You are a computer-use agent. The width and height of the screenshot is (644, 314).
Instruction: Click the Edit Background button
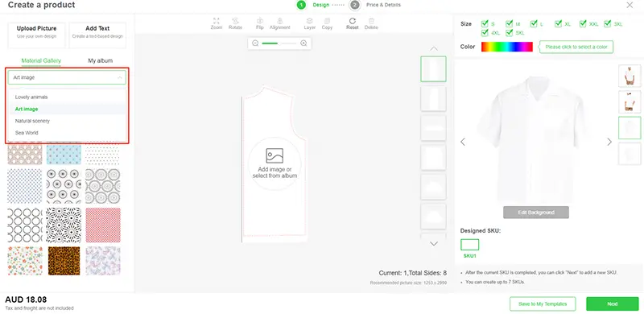(x=536, y=213)
